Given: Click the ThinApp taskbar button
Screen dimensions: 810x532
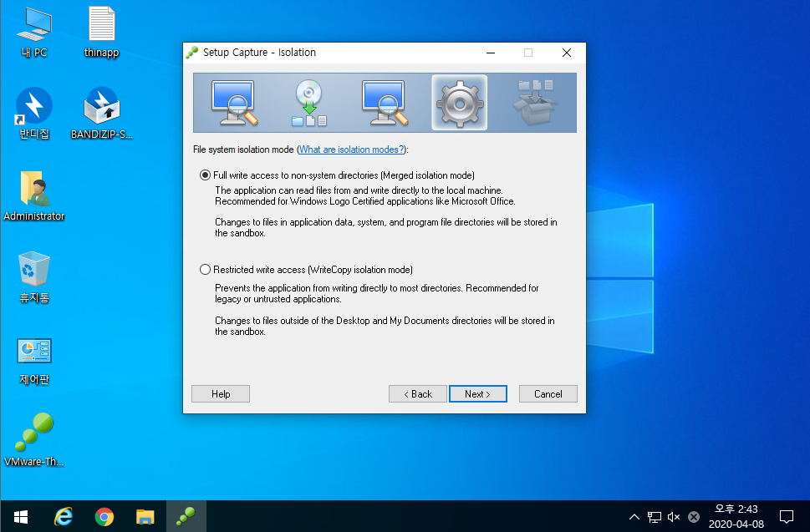Looking at the screenshot, I should [x=186, y=516].
